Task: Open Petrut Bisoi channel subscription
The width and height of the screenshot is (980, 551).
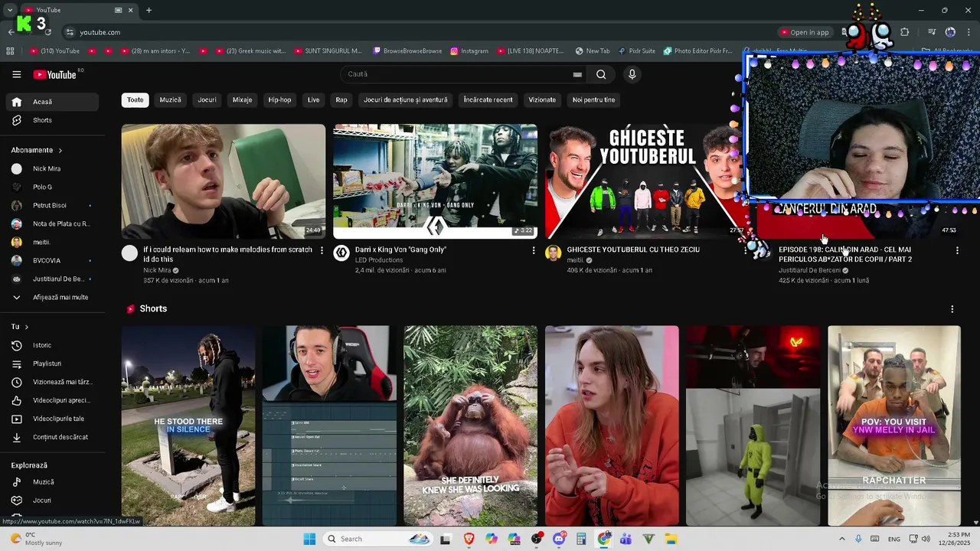Action: point(52,205)
